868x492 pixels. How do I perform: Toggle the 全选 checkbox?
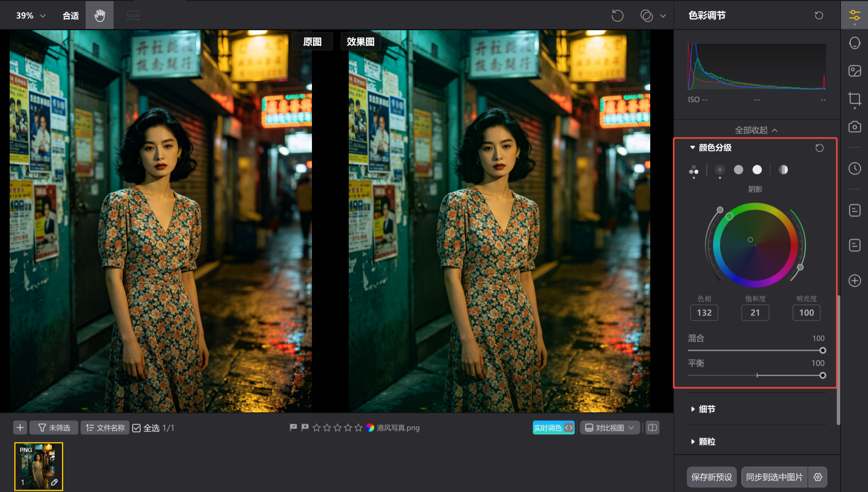point(136,428)
